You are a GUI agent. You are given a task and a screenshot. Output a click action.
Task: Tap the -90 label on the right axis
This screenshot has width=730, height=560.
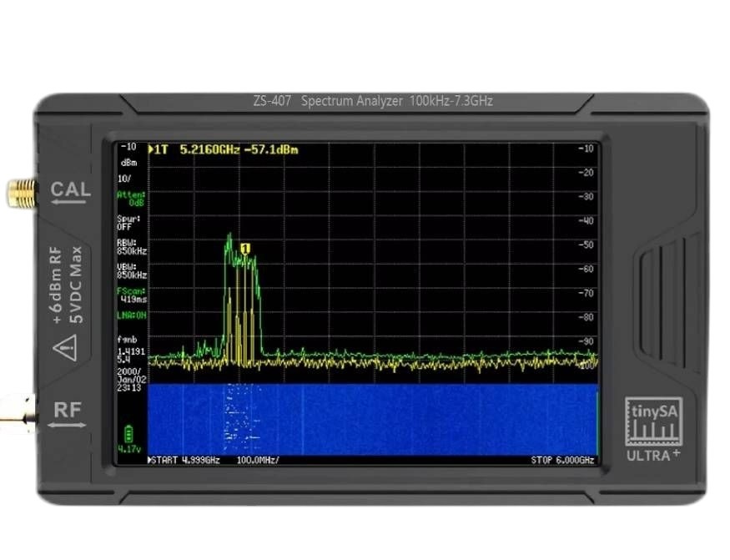[x=587, y=341]
